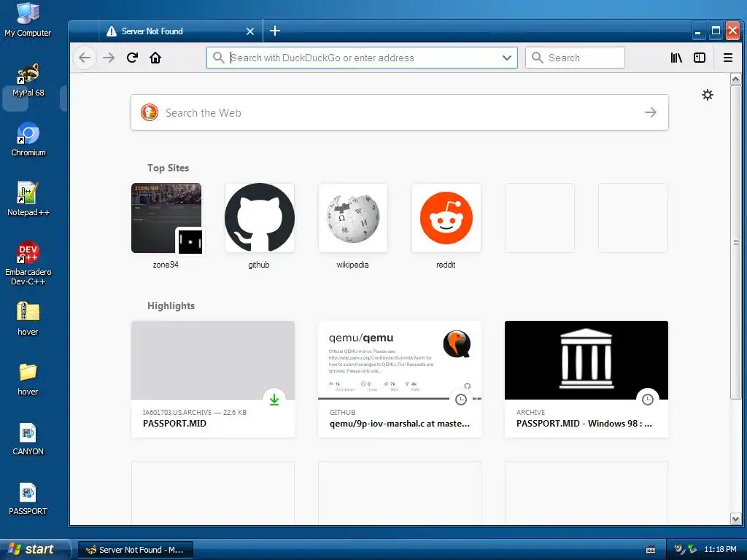747x560 pixels.
Task: Click the first system tray notification icon
Action: coord(679,549)
